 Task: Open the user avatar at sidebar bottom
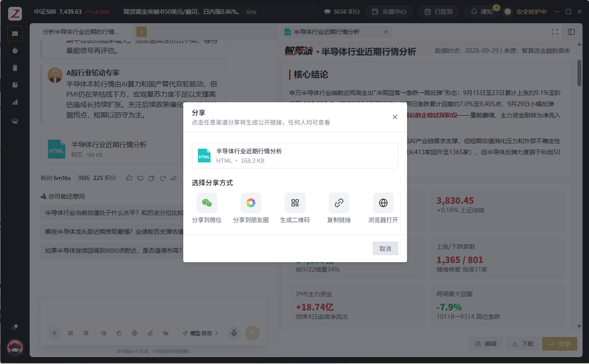(x=15, y=348)
